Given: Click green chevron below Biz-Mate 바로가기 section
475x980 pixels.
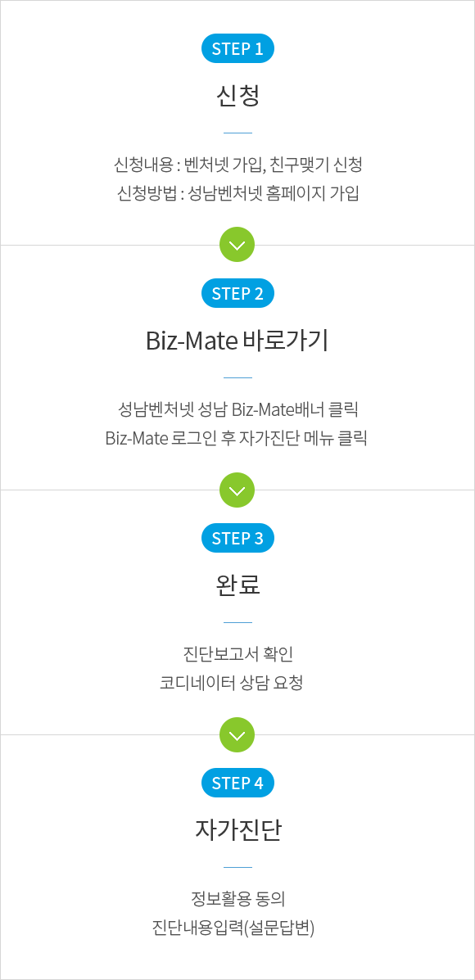Looking at the screenshot, I should coord(237,490).
